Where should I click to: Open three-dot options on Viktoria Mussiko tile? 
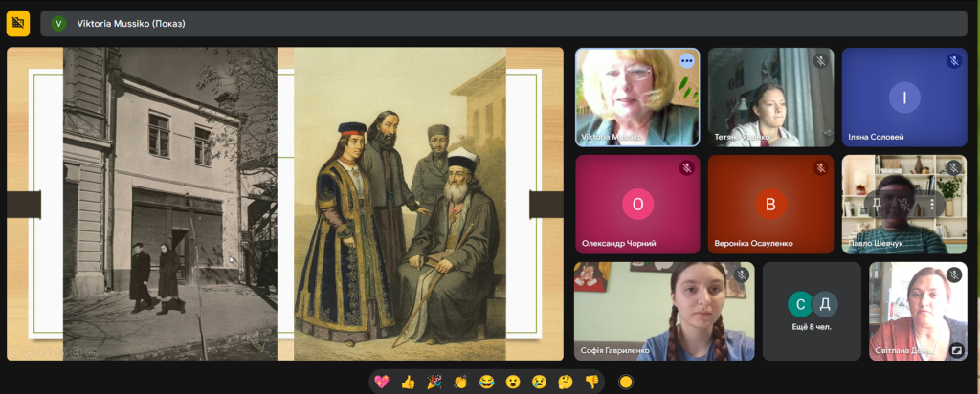click(686, 61)
